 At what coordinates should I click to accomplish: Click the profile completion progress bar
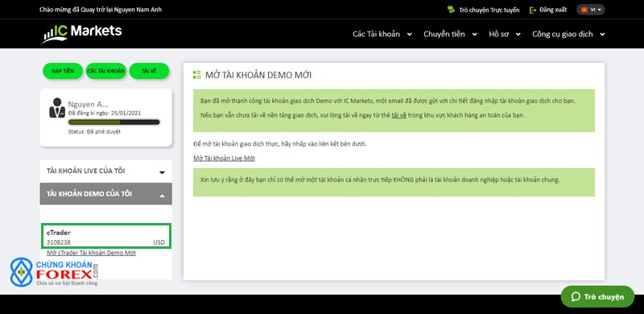pos(114,122)
